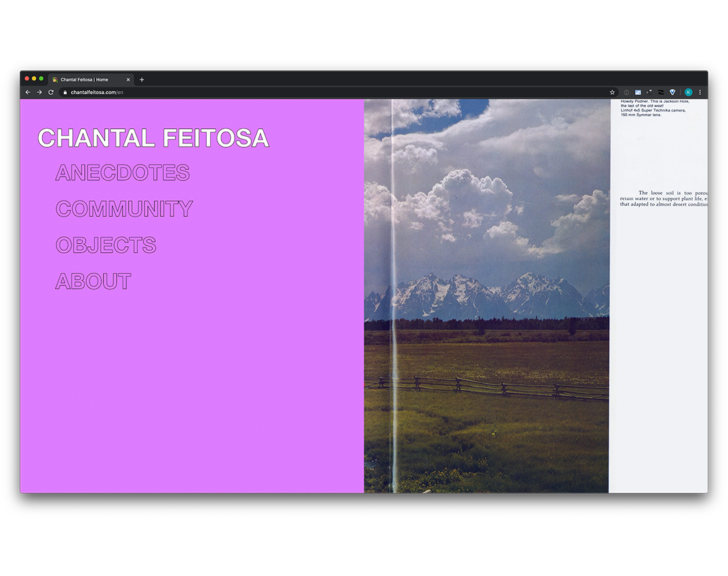728x576 pixels.
Task: Bookmark this page with the star icon
Action: pyautogui.click(x=613, y=92)
